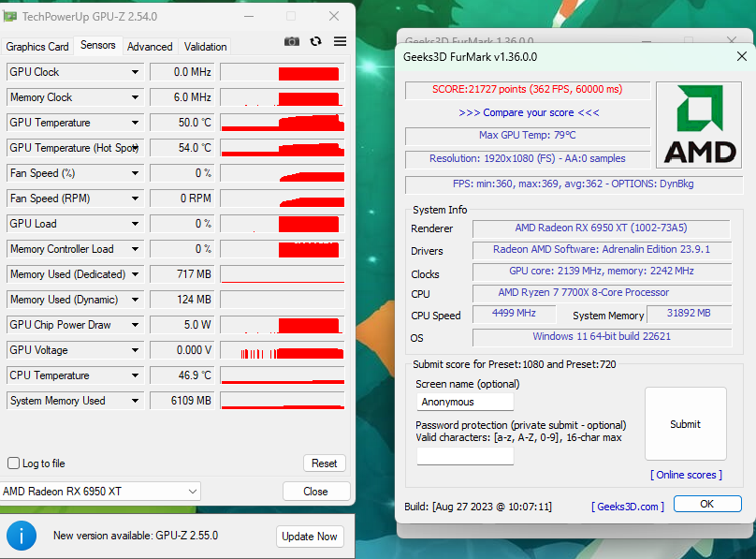Click the FurMark SCORE:21727 points text
Screen dimensions: 756x559
[528, 89]
